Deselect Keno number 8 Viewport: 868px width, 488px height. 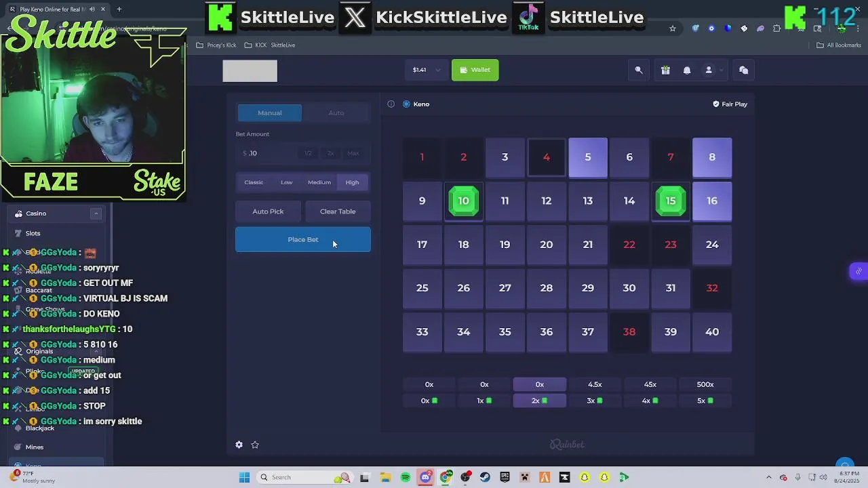tap(712, 157)
